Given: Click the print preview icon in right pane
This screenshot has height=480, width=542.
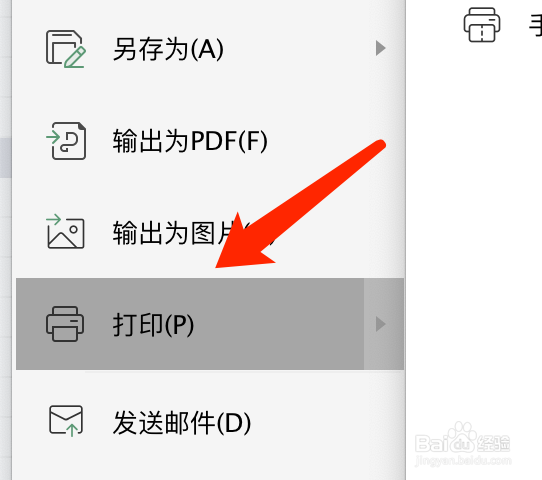Looking at the screenshot, I should (482, 25).
